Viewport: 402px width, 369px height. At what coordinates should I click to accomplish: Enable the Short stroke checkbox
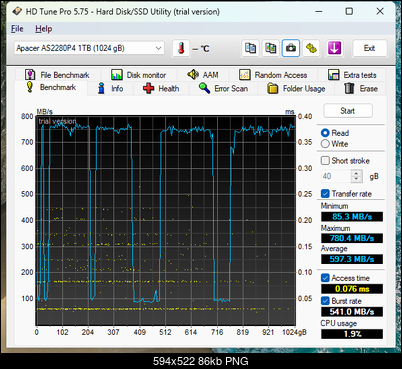pyautogui.click(x=325, y=161)
